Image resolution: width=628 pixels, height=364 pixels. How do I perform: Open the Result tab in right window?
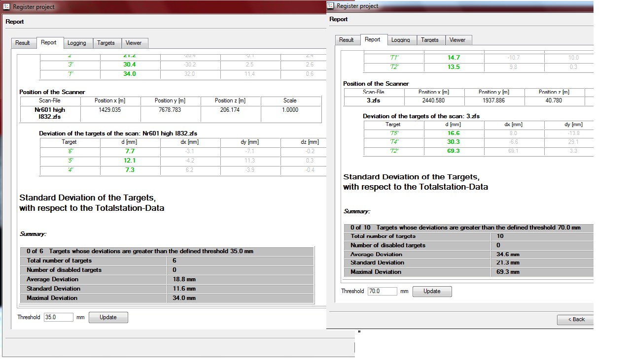(x=347, y=40)
